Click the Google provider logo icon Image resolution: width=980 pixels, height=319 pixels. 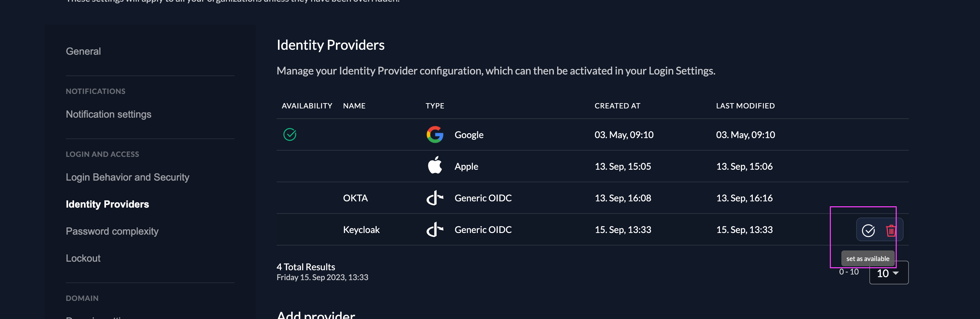click(435, 135)
